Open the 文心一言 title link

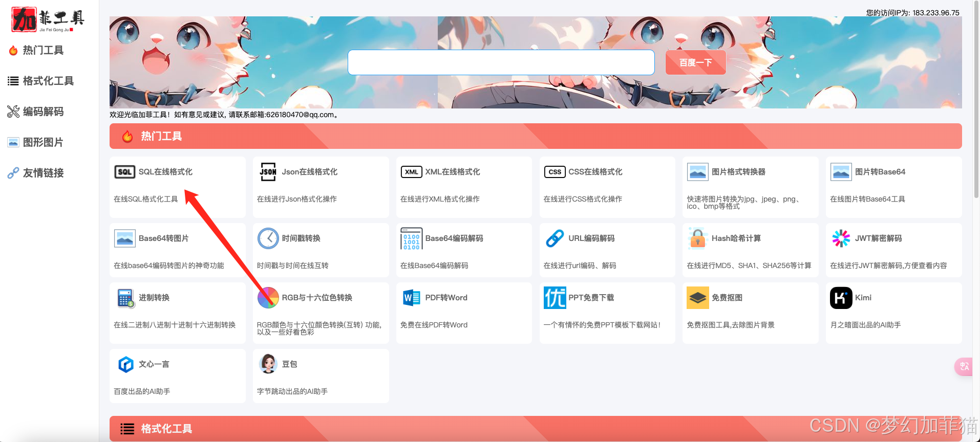[x=154, y=364]
